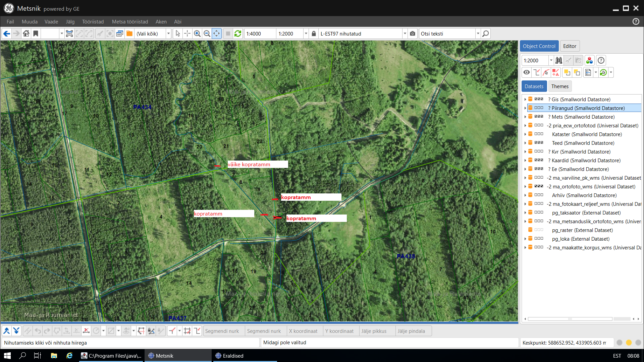
Task: Click the binoculars icon in Object Control
Action: coord(559,60)
